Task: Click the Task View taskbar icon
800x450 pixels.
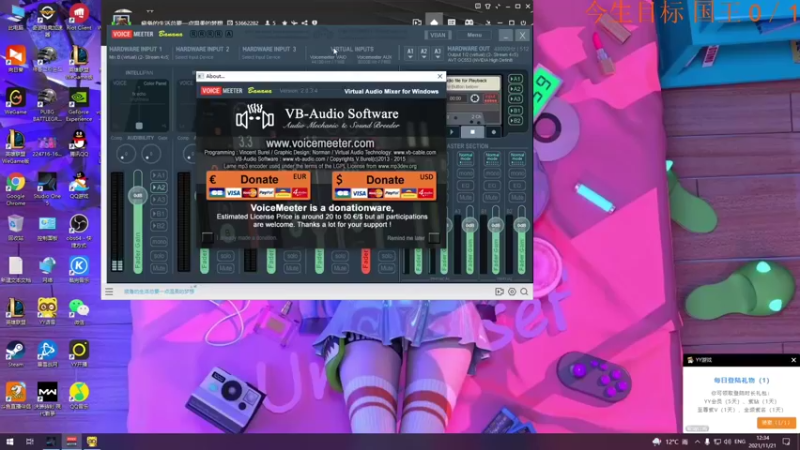Action: [x=30, y=442]
